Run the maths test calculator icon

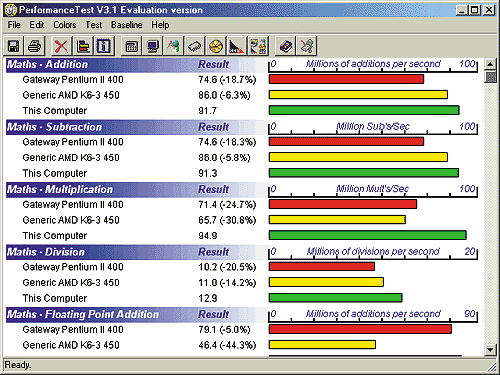pos(132,46)
